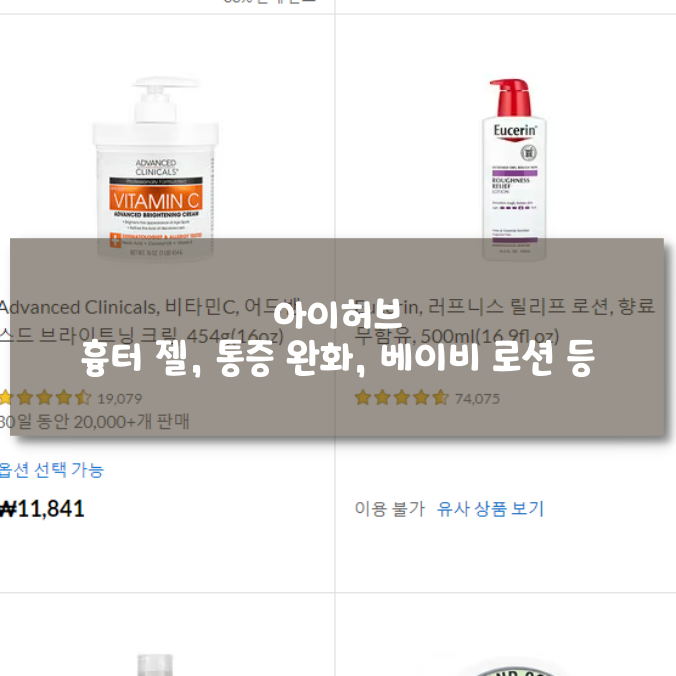Open the Advanced Clinicals Vitamin C cream image
The height and width of the screenshot is (676, 676).
tap(155, 169)
